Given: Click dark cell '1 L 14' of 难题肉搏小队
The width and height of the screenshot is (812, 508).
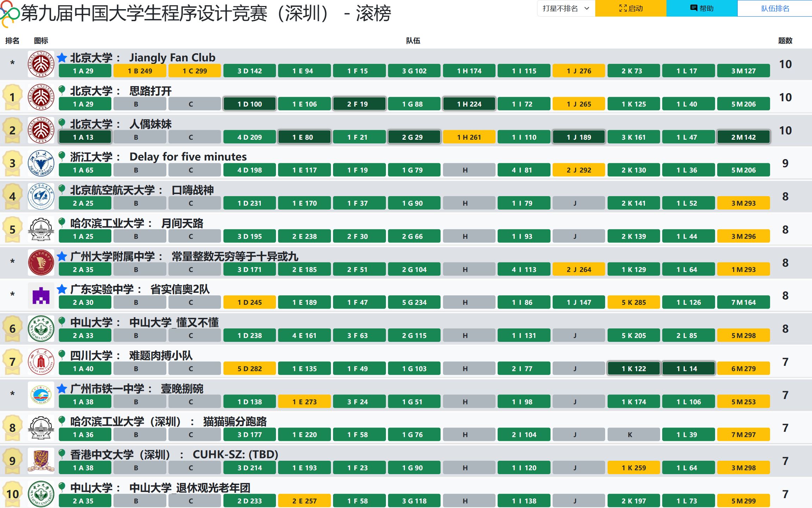Looking at the screenshot, I should pyautogui.click(x=688, y=369).
